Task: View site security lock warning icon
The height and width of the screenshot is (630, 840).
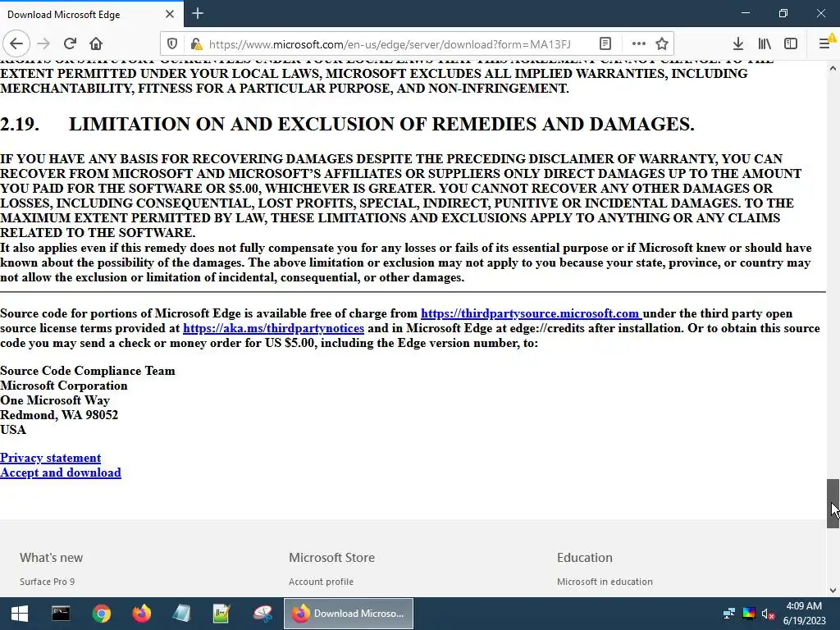Action: (196, 44)
